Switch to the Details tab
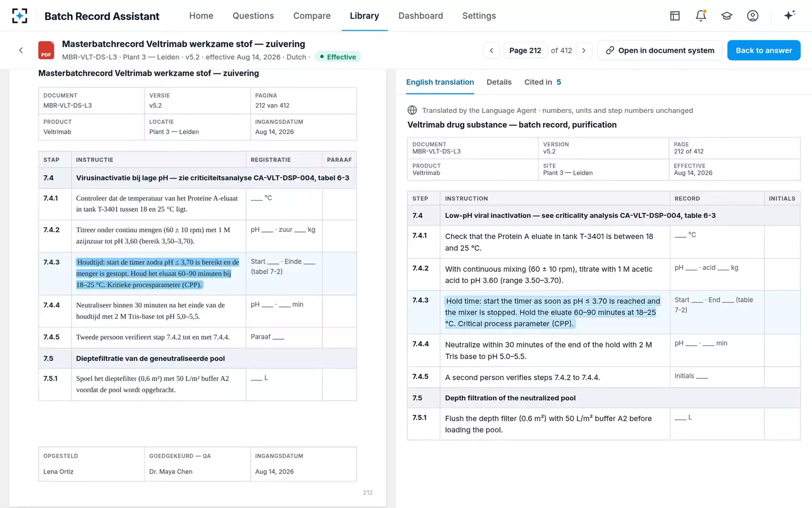This screenshot has height=508, width=812. point(499,82)
